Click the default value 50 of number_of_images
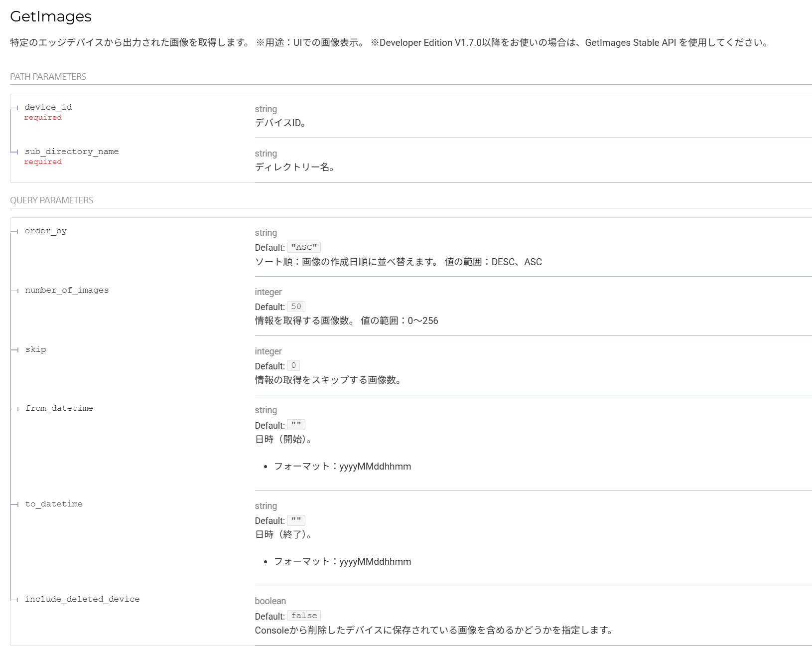 (296, 307)
